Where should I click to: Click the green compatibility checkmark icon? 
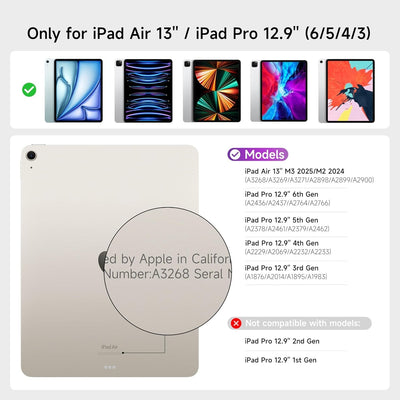pyautogui.click(x=29, y=90)
